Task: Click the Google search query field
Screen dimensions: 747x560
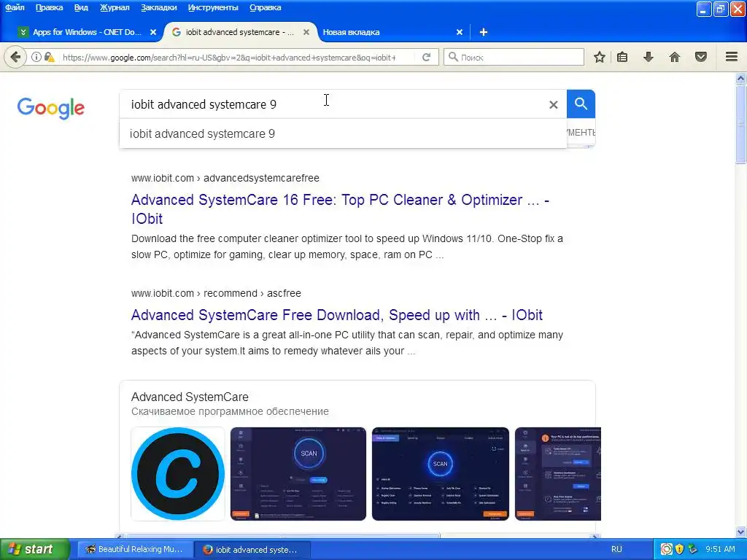Action: click(x=333, y=104)
